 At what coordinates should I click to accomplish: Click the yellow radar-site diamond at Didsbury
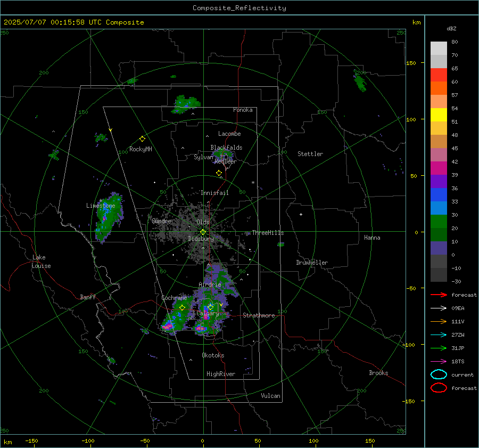click(x=203, y=232)
